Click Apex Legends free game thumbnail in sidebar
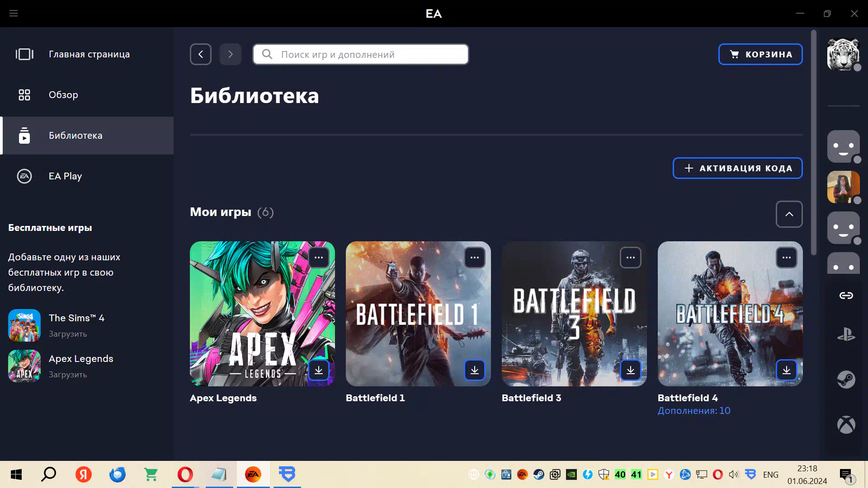 coord(24,366)
